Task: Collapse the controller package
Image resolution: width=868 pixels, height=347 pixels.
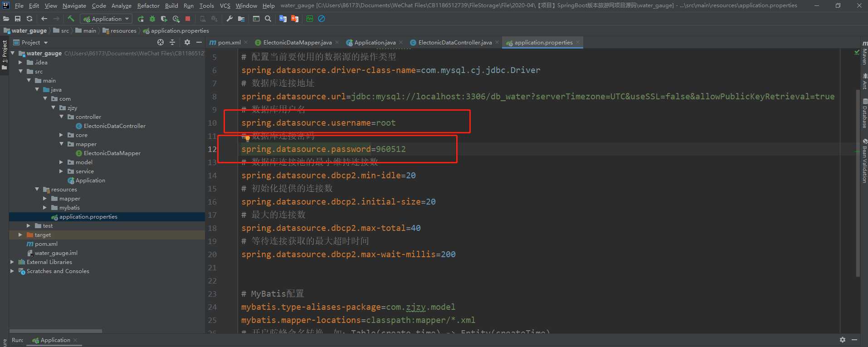Action: pos(61,117)
